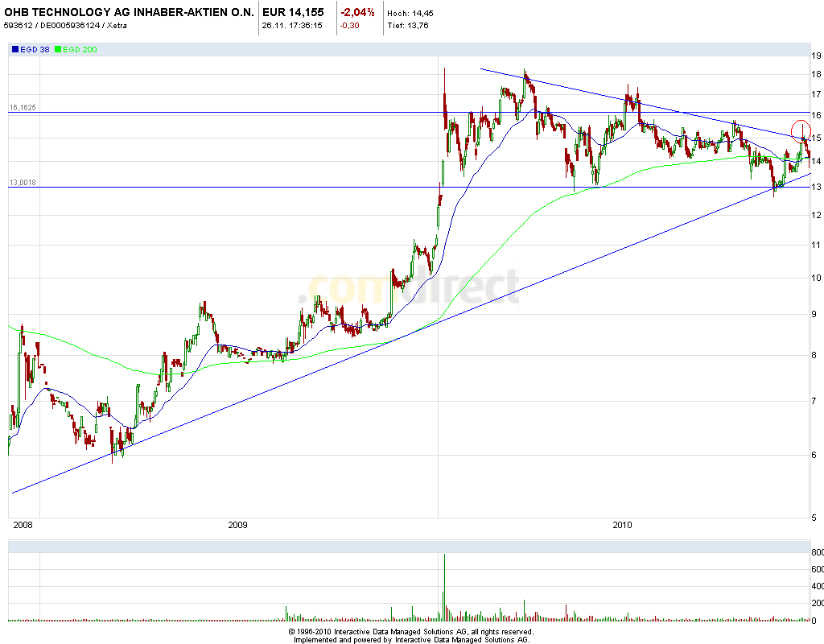Expand the 2009 section of the time axis

click(237, 525)
